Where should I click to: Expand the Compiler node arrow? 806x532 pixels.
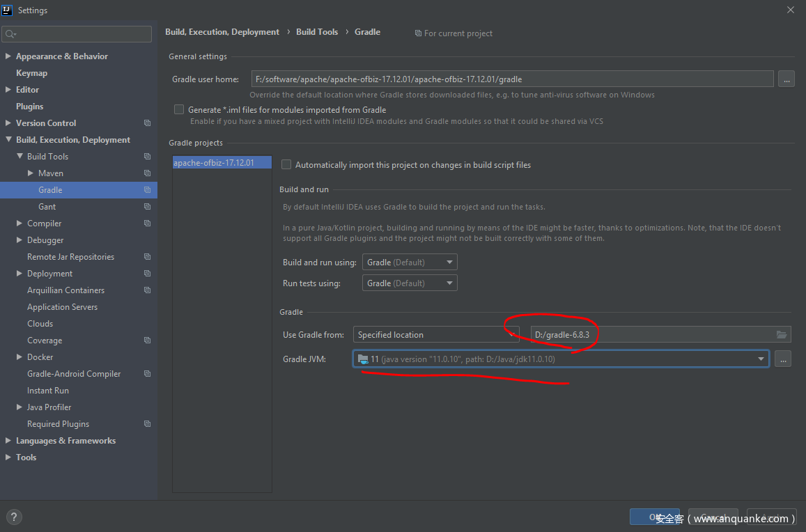point(20,223)
